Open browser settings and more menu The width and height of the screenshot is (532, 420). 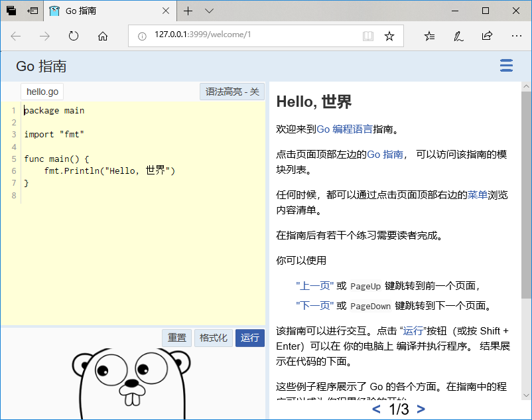coord(516,36)
